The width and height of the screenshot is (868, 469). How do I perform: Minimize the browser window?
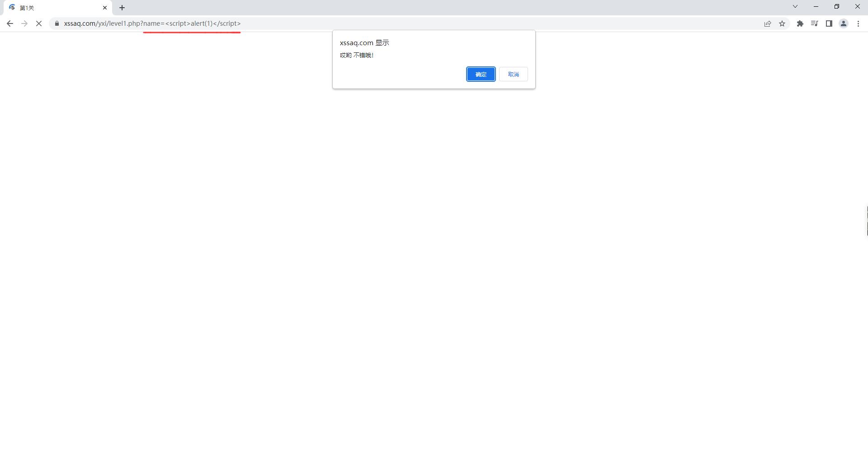816,7
